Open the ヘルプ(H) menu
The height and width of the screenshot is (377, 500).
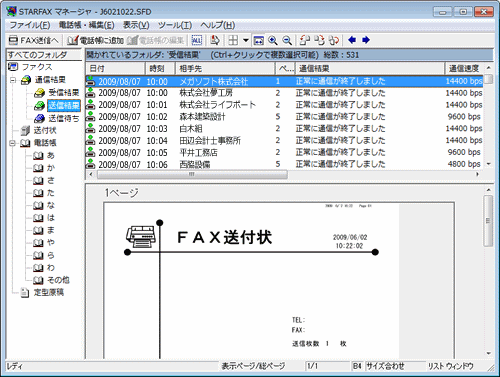click(x=218, y=25)
